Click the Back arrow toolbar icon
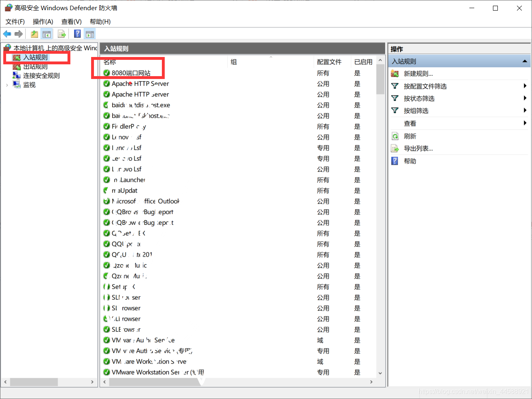The height and width of the screenshot is (399, 532). coord(7,34)
